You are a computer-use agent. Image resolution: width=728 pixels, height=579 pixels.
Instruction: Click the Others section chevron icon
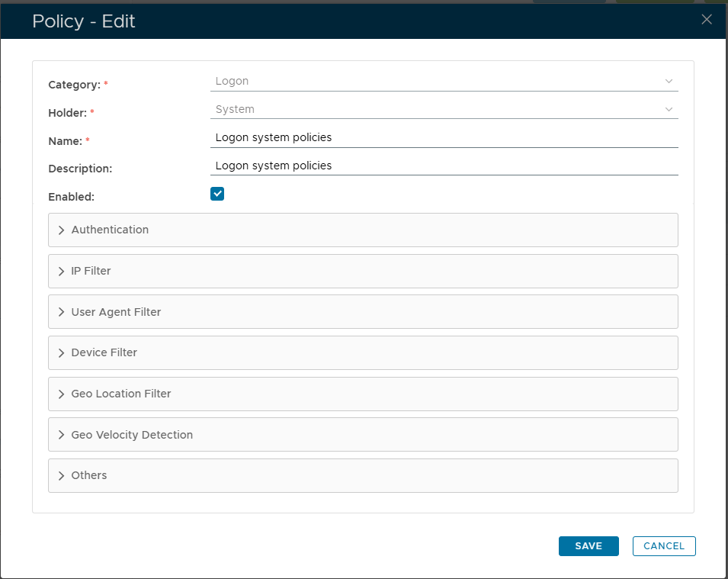point(62,476)
